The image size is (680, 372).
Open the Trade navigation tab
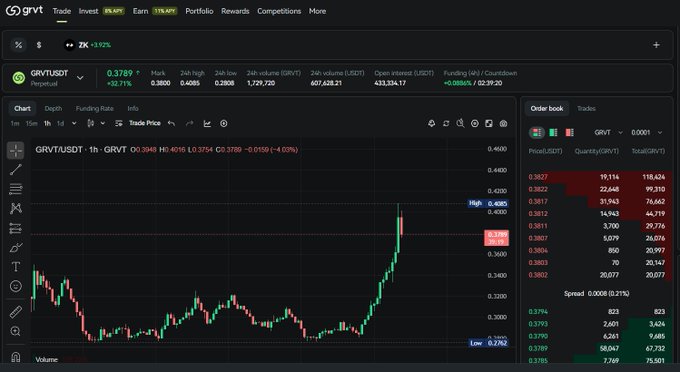tap(62, 11)
